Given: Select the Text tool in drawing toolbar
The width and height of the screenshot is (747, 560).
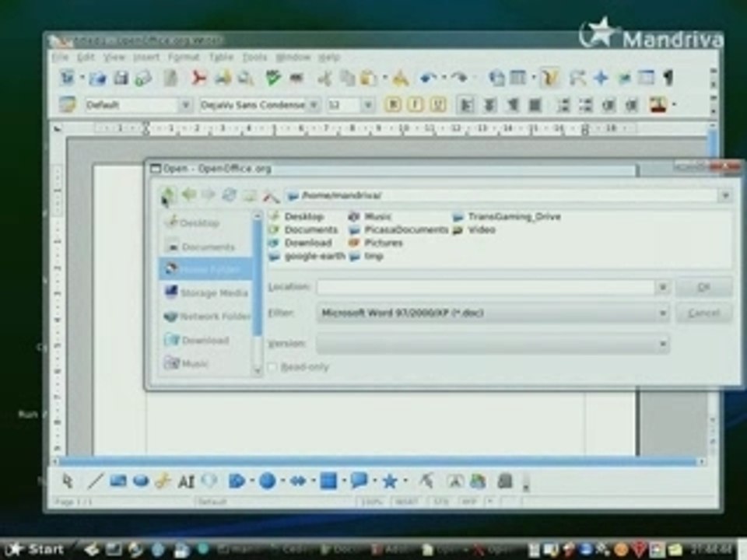Looking at the screenshot, I should tap(186, 482).
